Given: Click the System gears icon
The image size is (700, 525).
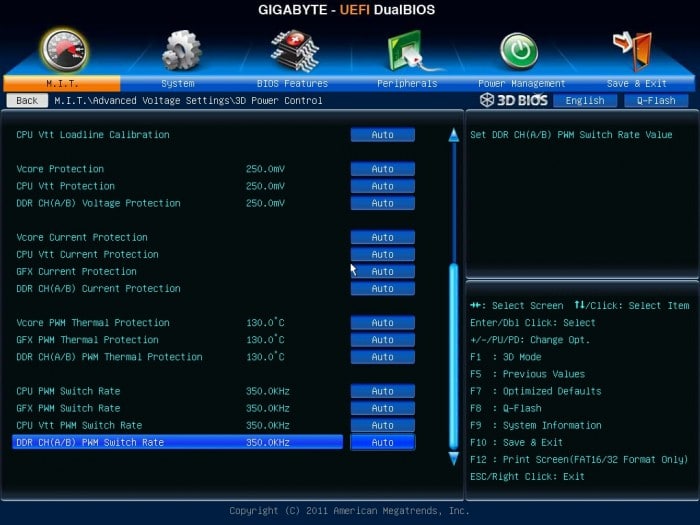Looking at the screenshot, I should (181, 50).
